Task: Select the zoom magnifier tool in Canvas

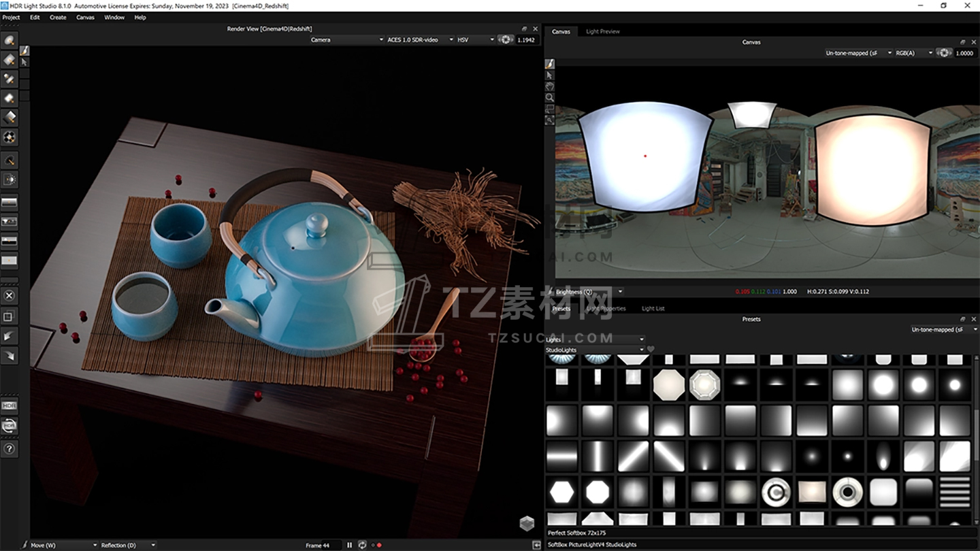Action: coord(550,98)
